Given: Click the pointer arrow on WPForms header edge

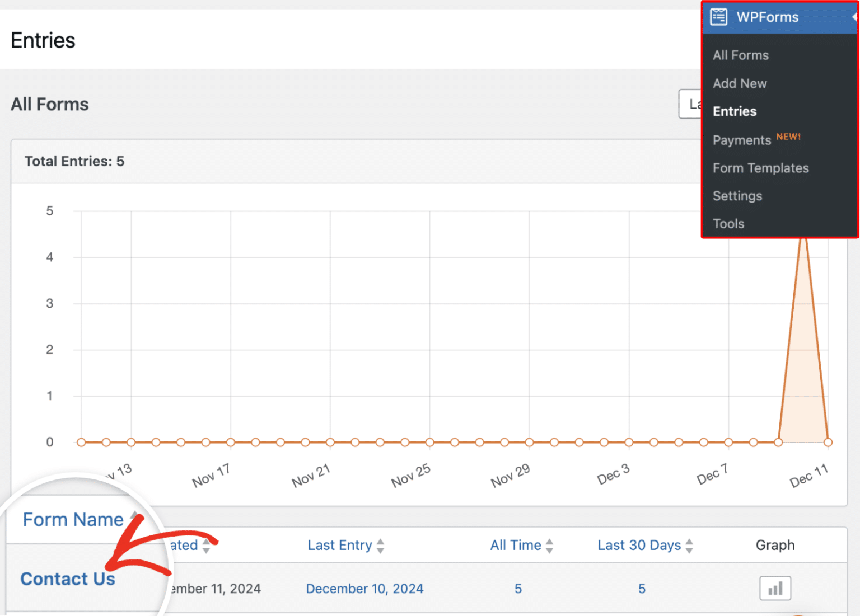Looking at the screenshot, I should click(x=854, y=17).
